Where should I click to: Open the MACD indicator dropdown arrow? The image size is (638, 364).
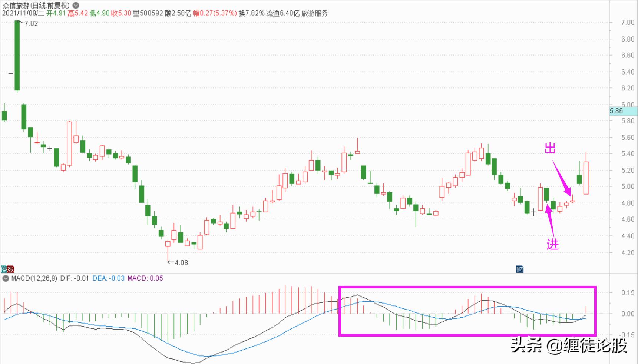point(6,278)
